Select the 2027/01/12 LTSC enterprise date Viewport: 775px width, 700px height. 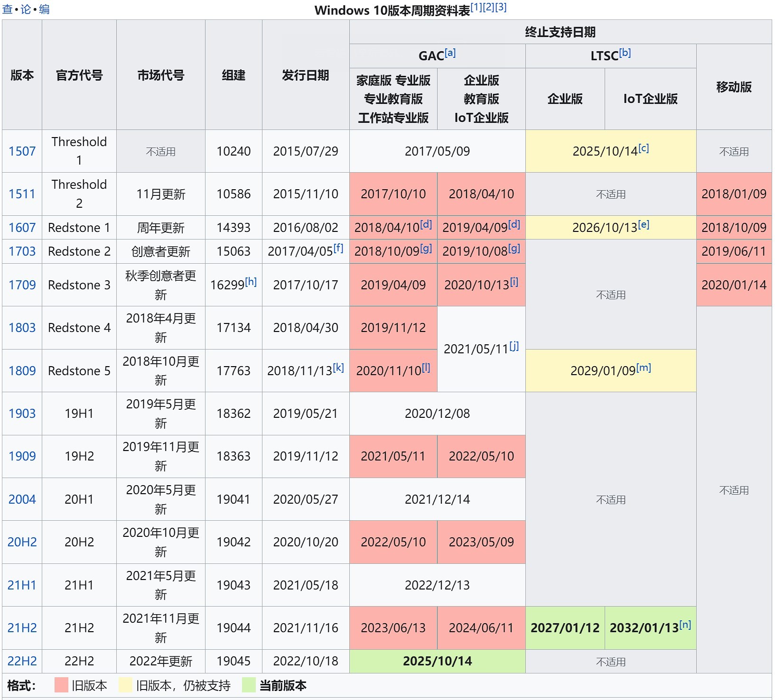(x=565, y=628)
